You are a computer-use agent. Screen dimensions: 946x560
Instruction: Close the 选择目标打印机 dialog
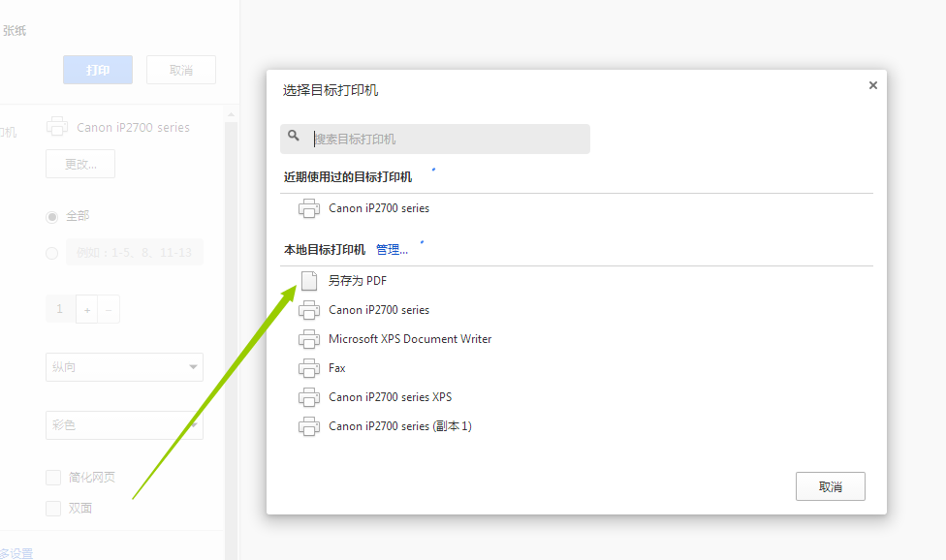pyautogui.click(x=872, y=85)
